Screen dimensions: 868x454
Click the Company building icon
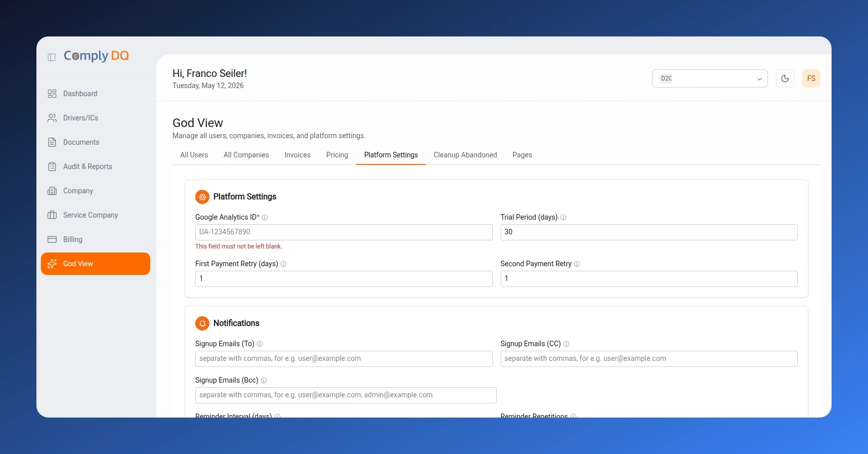[52, 191]
